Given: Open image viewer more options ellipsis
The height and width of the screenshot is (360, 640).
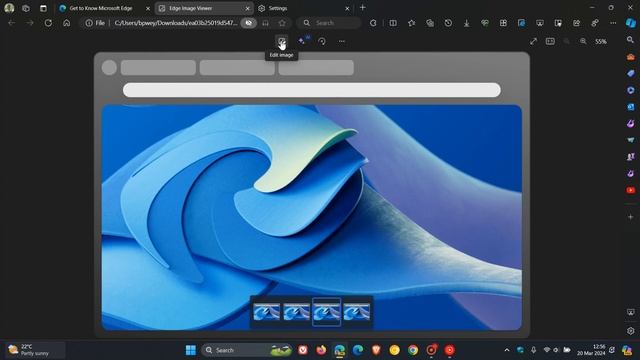Looking at the screenshot, I should 342,41.
